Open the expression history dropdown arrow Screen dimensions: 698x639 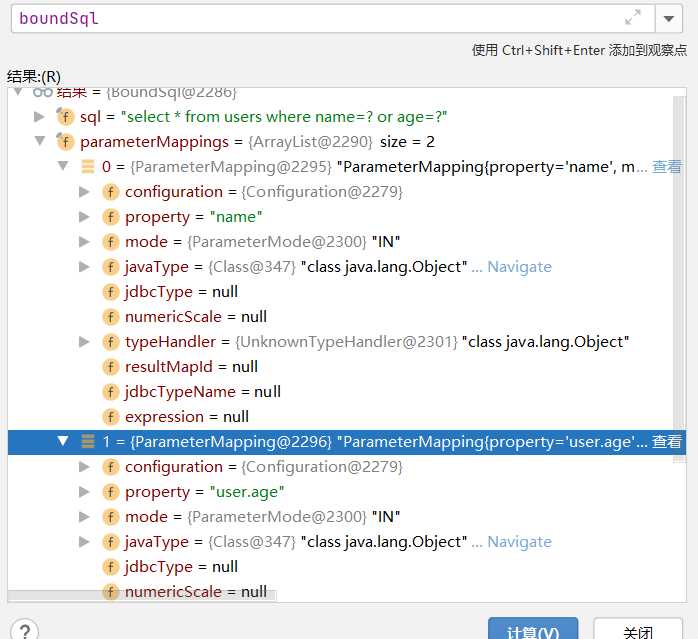[x=668, y=19]
